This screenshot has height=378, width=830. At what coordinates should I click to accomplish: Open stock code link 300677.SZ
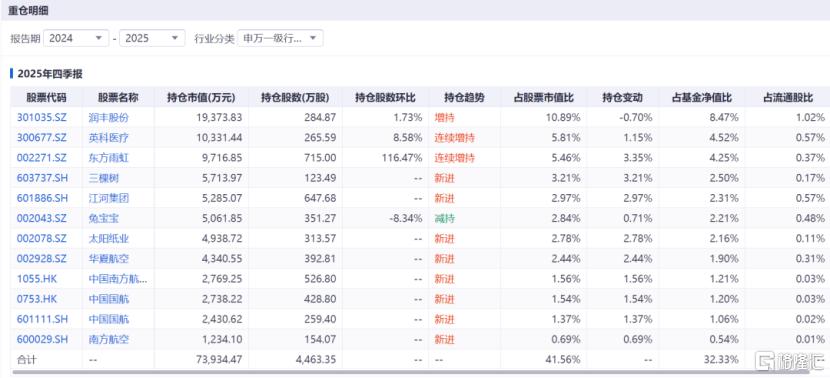click(x=41, y=138)
